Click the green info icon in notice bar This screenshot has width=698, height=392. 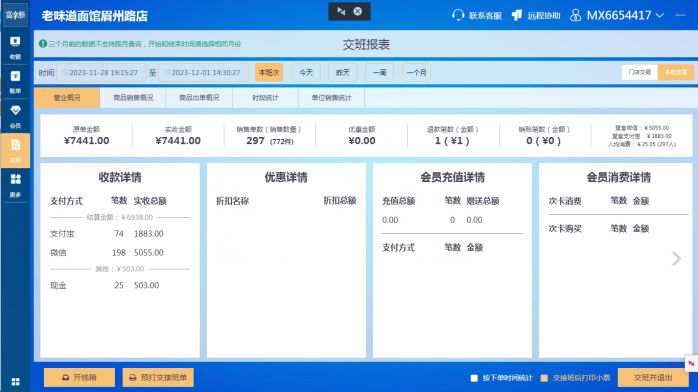pos(43,44)
